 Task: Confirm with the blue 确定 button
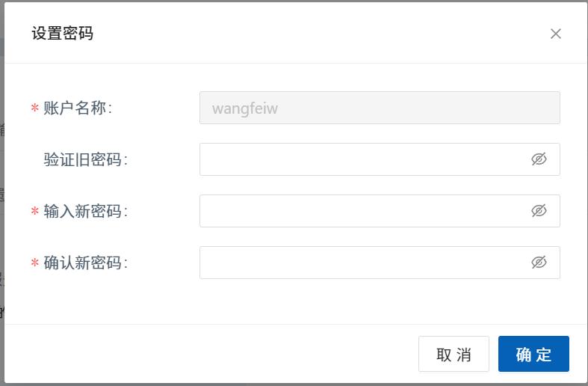(x=533, y=354)
